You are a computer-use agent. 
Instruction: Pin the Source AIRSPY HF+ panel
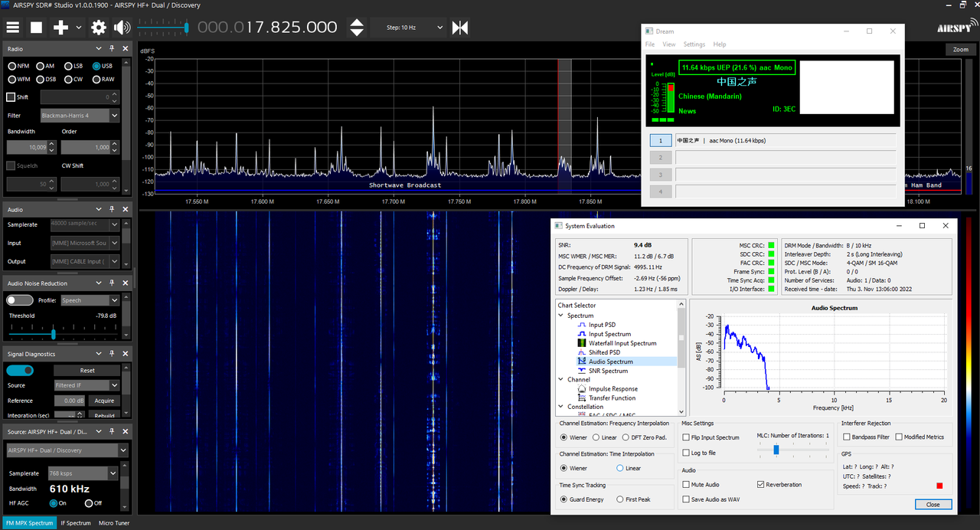coord(112,432)
